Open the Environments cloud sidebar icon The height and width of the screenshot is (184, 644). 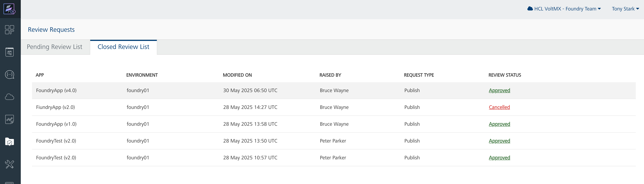pos(10,97)
